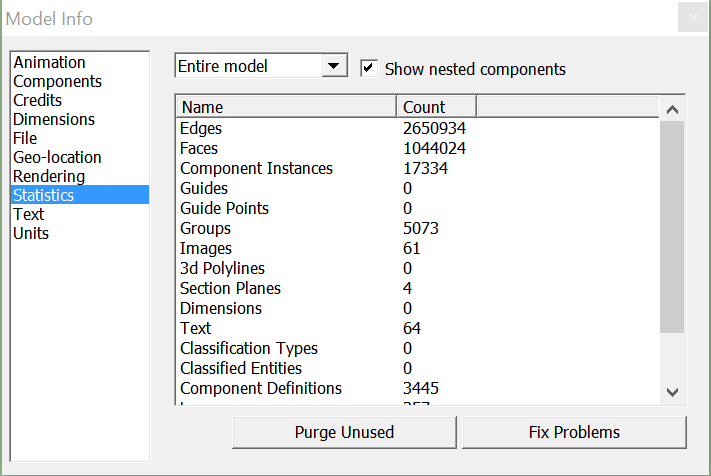This screenshot has width=711, height=476.
Task: Click the Component Definitions count 3445
Action: [421, 388]
